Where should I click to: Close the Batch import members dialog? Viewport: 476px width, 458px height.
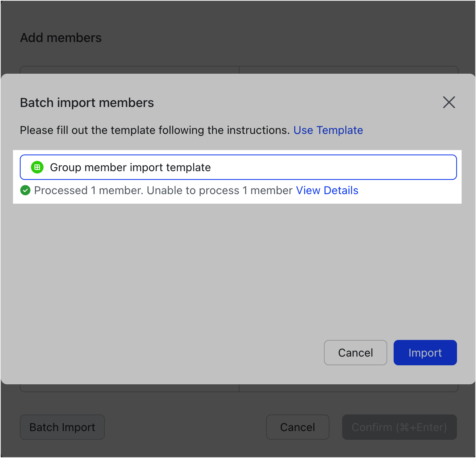pos(449,102)
